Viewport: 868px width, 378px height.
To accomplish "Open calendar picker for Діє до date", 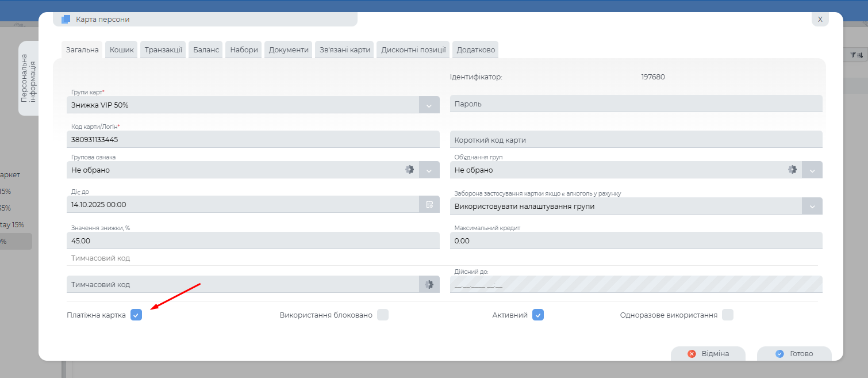I will (x=429, y=204).
